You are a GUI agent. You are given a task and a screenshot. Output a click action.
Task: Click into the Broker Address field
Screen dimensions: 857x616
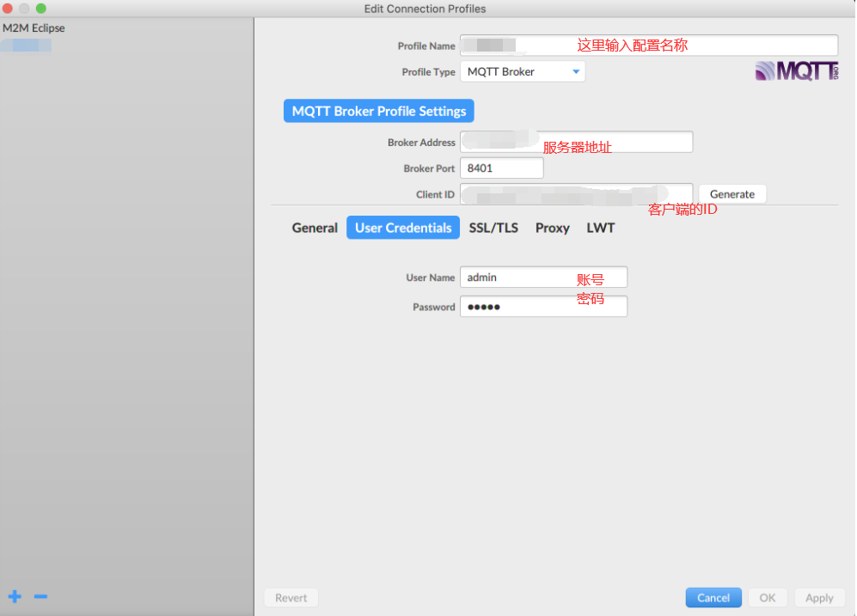click(577, 142)
